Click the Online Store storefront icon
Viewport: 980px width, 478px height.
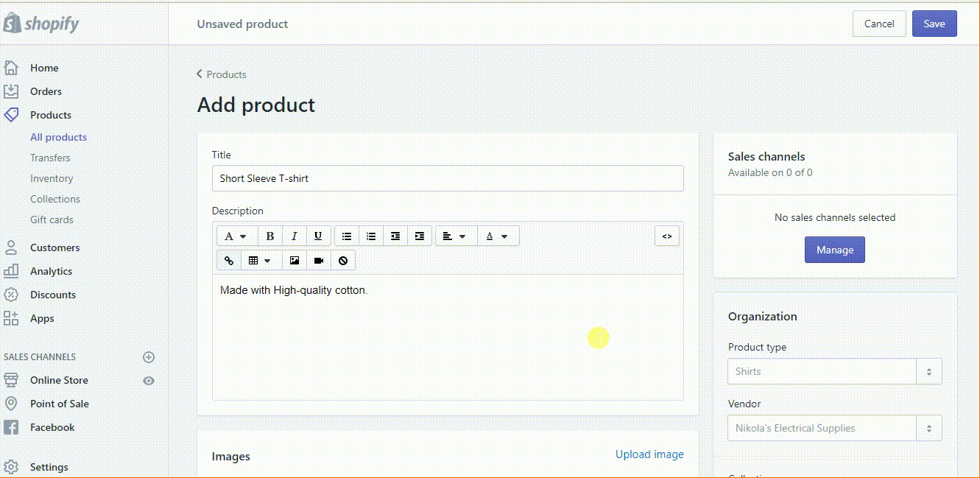[11, 380]
